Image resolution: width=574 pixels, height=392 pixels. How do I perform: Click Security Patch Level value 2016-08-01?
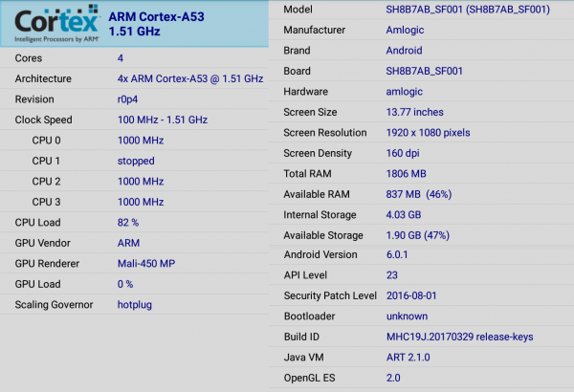pos(411,295)
